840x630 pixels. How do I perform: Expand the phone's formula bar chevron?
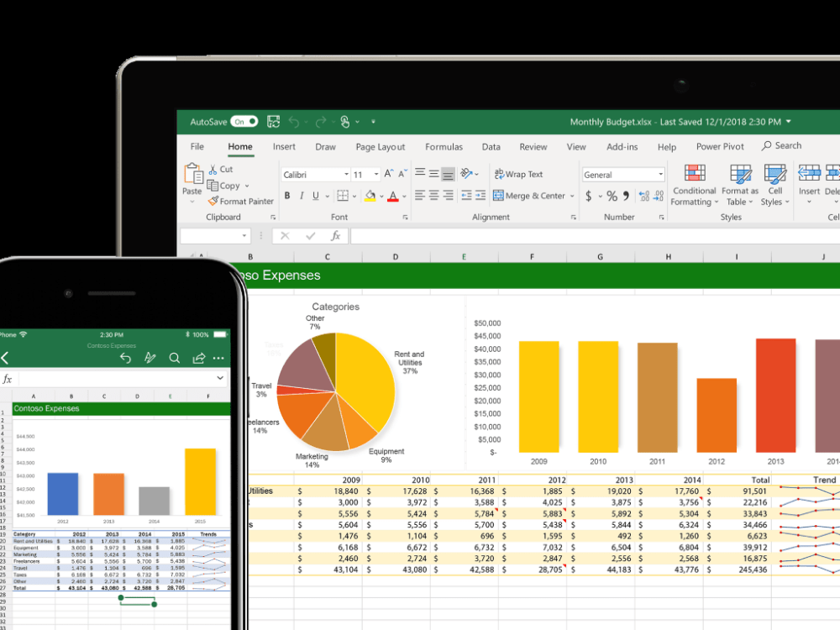tap(220, 378)
